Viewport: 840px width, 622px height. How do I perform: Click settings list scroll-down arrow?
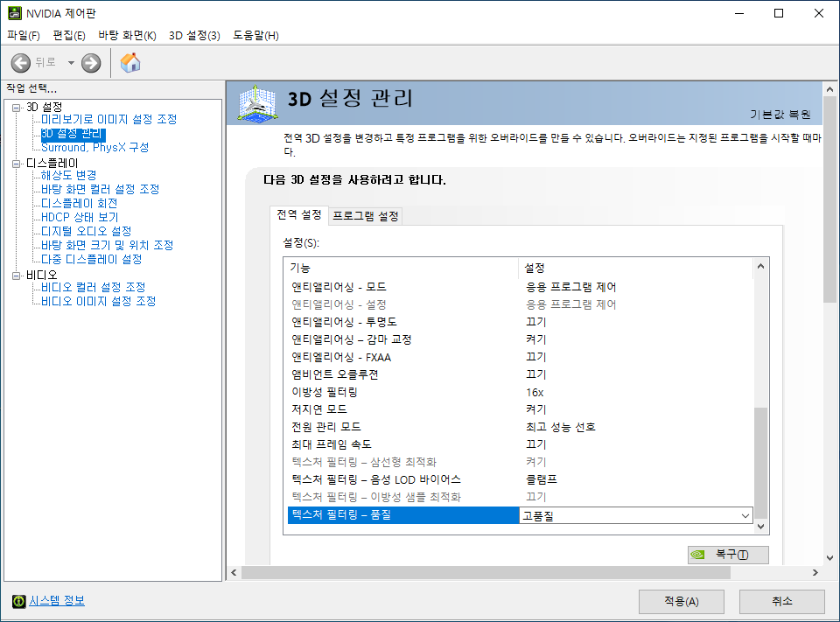click(760, 527)
